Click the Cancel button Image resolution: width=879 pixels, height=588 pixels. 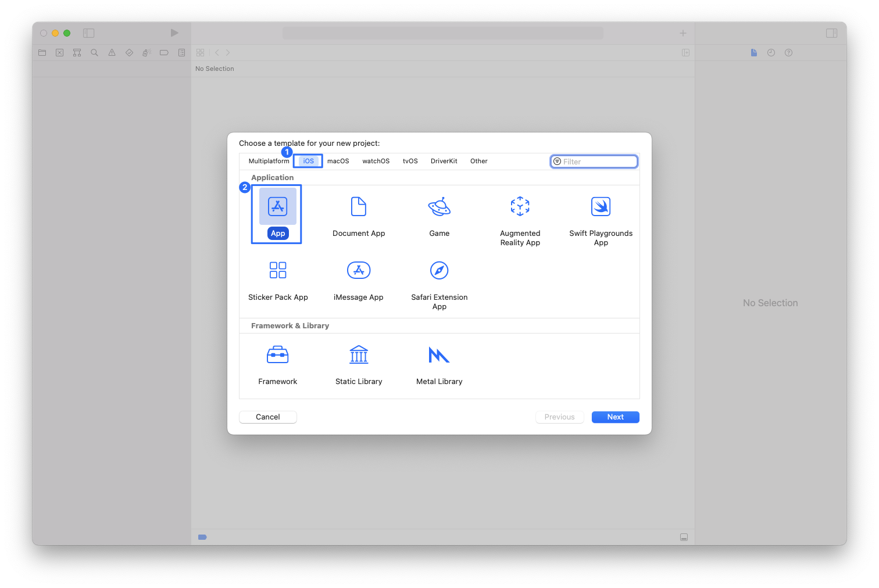click(268, 417)
